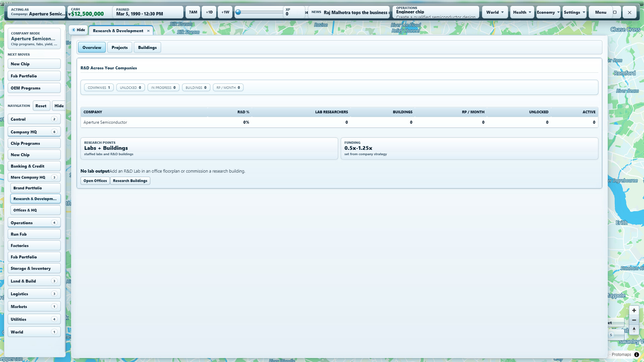Close the Research & Development tab
The height and width of the screenshot is (362, 644).
pyautogui.click(x=148, y=31)
